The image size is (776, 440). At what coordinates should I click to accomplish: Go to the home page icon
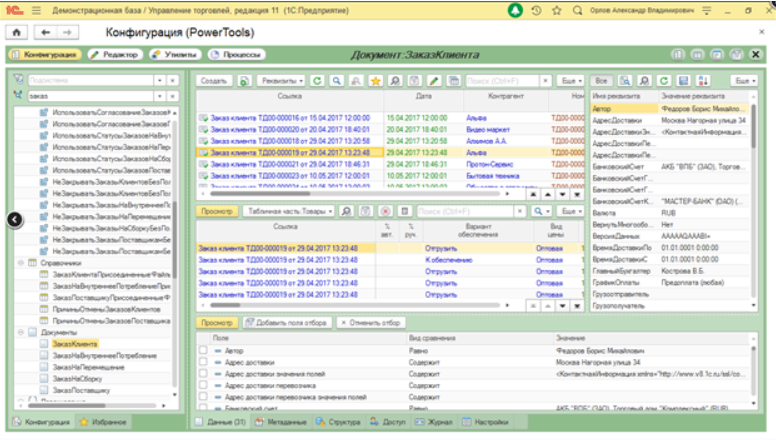[x=16, y=32]
